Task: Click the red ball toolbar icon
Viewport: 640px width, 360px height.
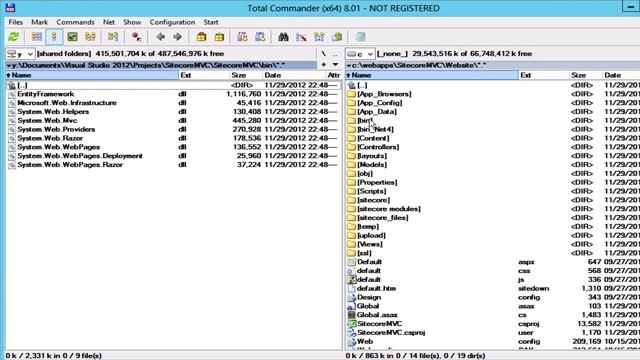Action: coord(136,37)
